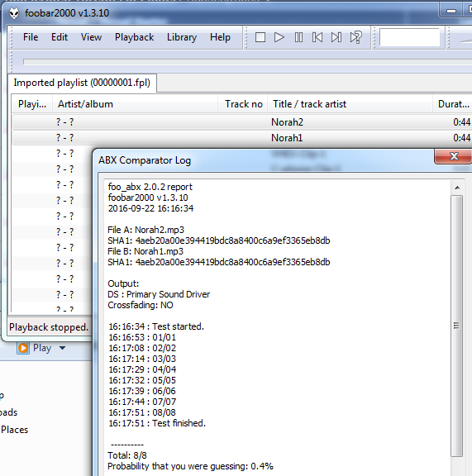This screenshot has width=472, height=476.
Task: Click the 'Crossfading: NO' log line
Action: (x=141, y=305)
